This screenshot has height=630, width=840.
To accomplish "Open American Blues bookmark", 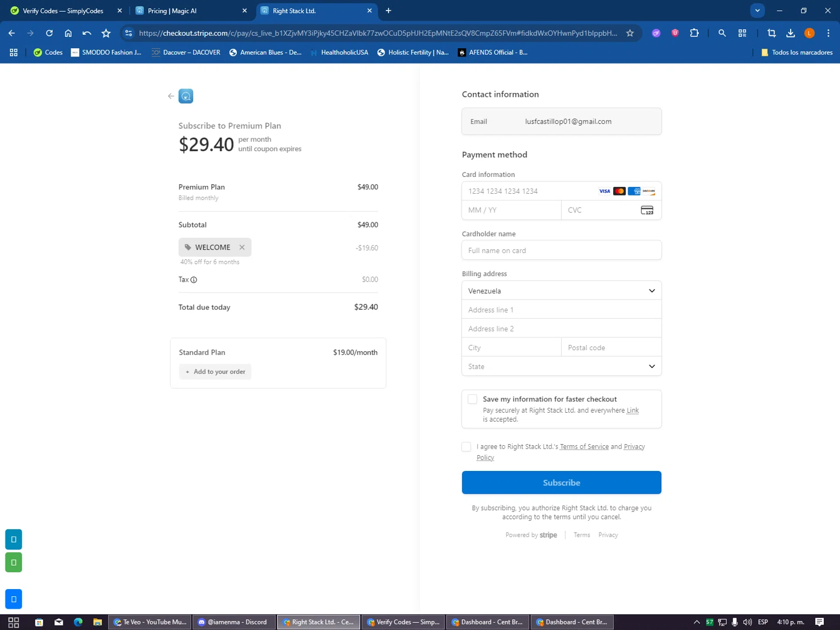I will 265,52.
